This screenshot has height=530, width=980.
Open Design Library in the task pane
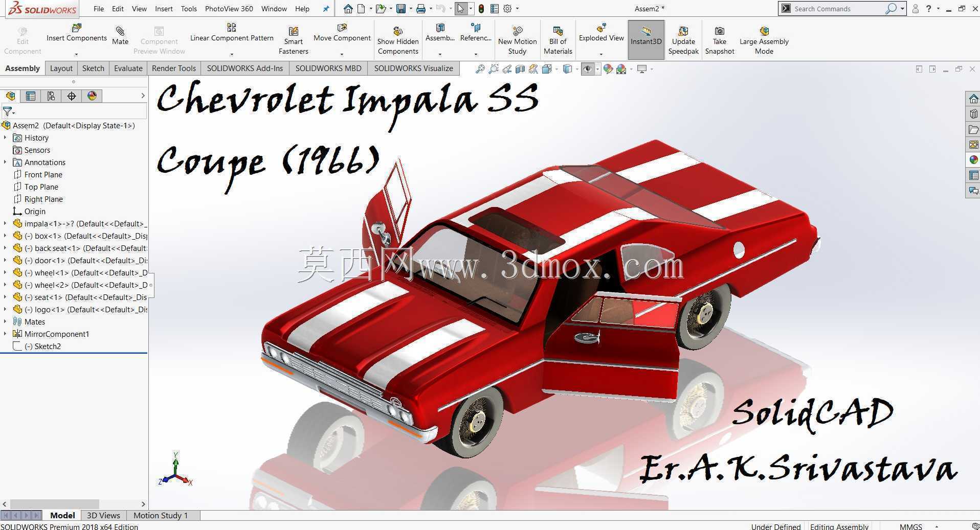click(x=973, y=114)
